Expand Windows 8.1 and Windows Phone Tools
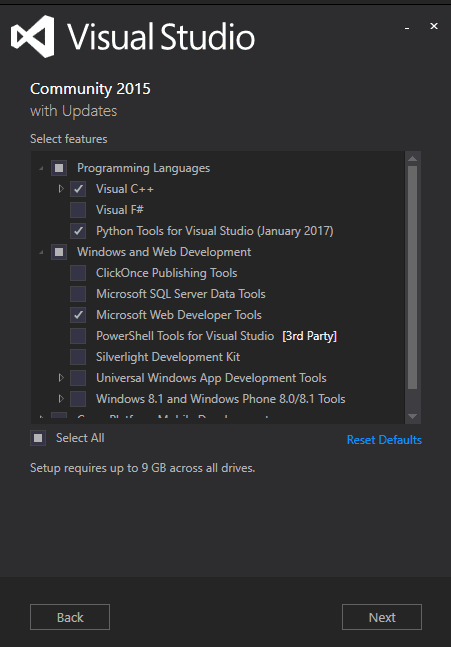Image resolution: width=451 pixels, height=647 pixels. coord(61,399)
